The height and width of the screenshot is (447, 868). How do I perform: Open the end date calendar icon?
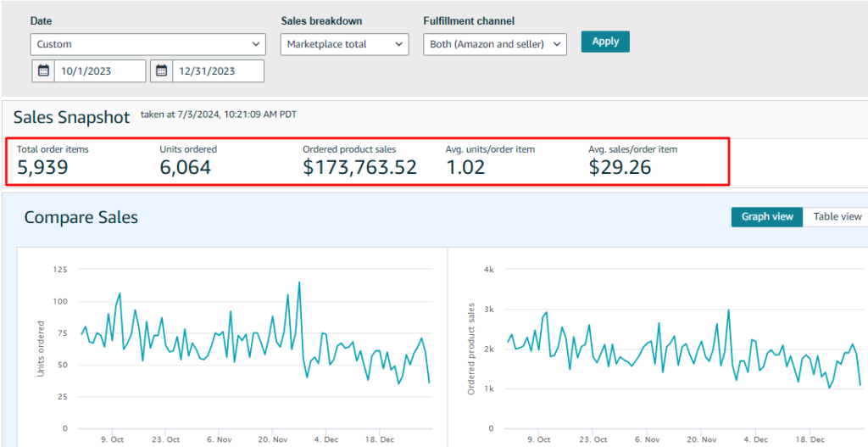(x=161, y=71)
